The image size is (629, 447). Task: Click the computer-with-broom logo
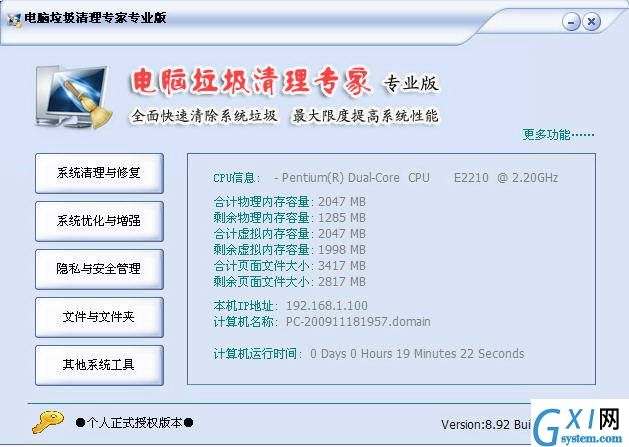tap(74, 97)
